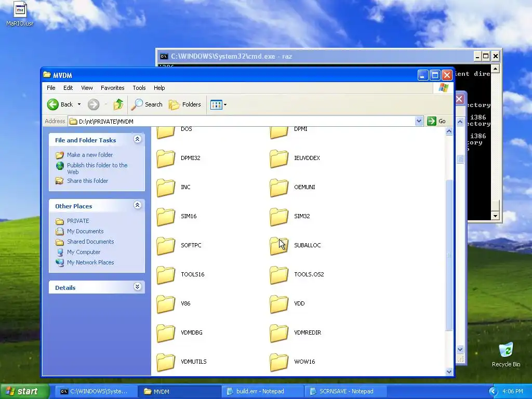532x399 pixels.
Task: Go to the PRIVATE folder link
Action: tap(78, 221)
